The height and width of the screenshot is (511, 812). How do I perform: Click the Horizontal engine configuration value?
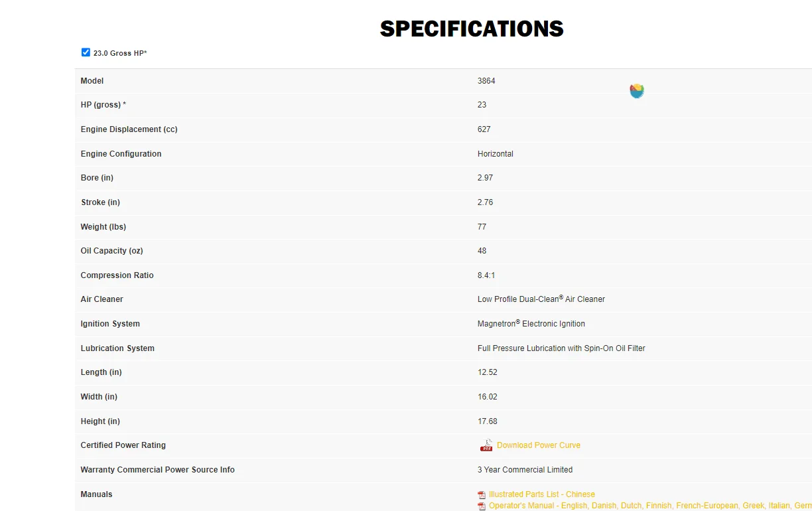496,154
